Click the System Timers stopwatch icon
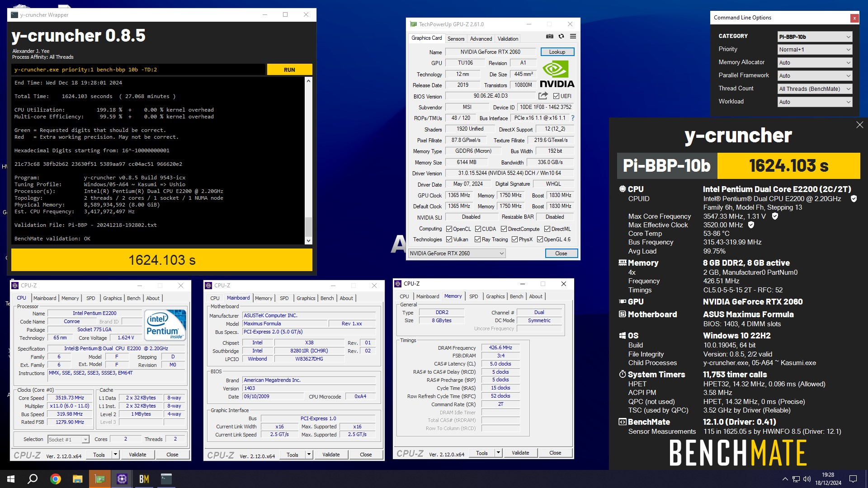868x488 pixels. tap(623, 374)
